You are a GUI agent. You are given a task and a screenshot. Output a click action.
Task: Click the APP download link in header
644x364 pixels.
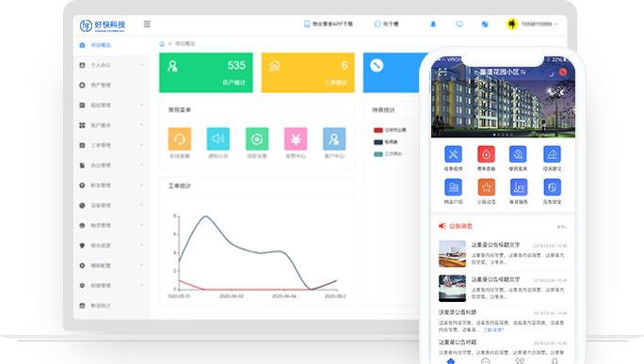pyautogui.click(x=329, y=24)
